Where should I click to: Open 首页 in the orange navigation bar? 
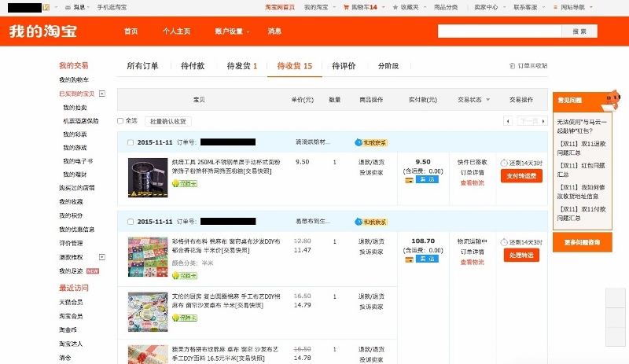(131, 31)
